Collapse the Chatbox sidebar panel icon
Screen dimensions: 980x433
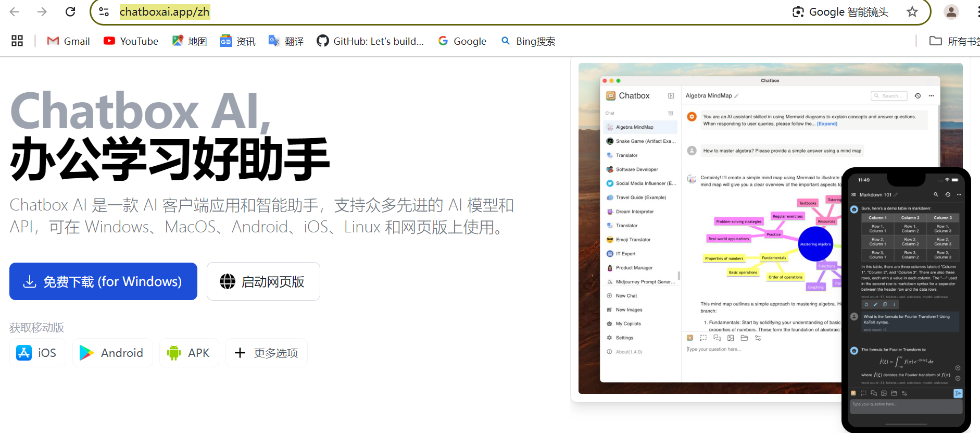tap(671, 96)
